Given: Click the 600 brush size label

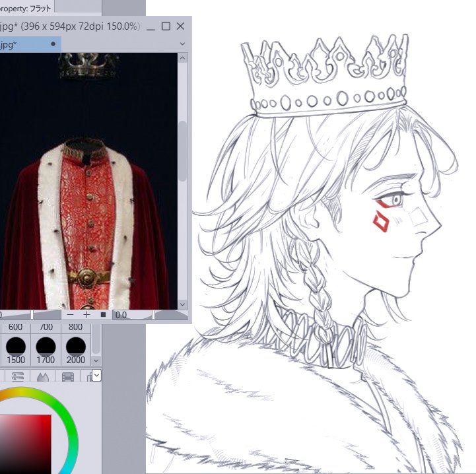Looking at the screenshot, I should [15, 327].
